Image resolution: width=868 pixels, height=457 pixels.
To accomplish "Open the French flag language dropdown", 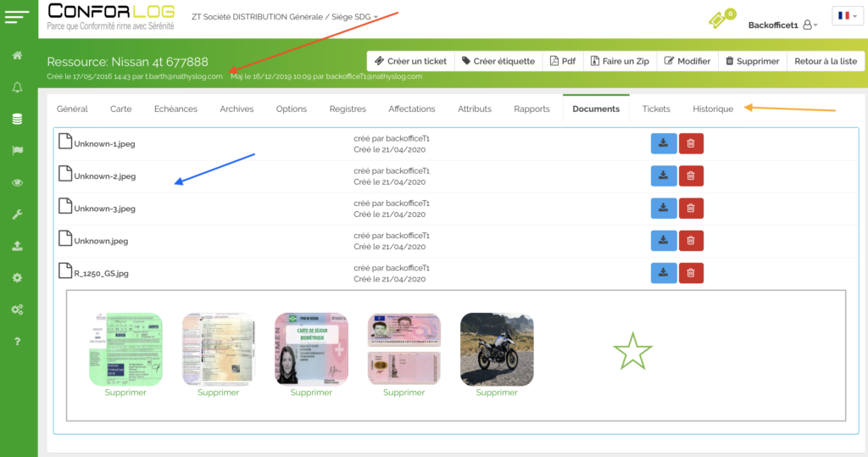I will coord(847,16).
